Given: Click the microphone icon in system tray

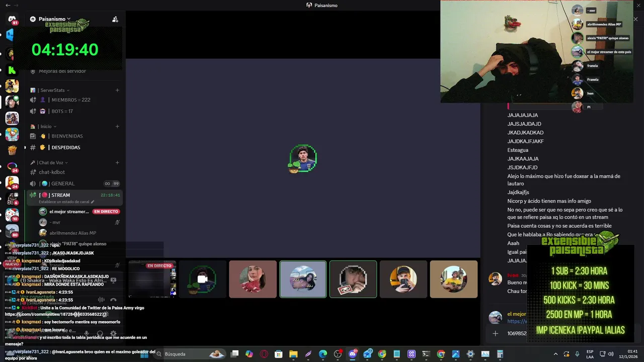Looking at the screenshot, I should point(577,354).
